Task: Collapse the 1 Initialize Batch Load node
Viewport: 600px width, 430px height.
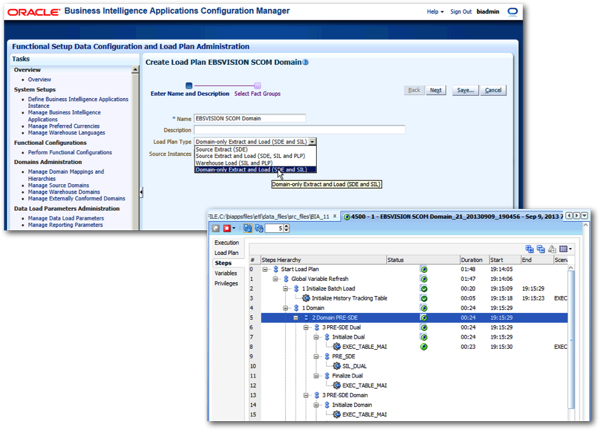Action: [285, 289]
